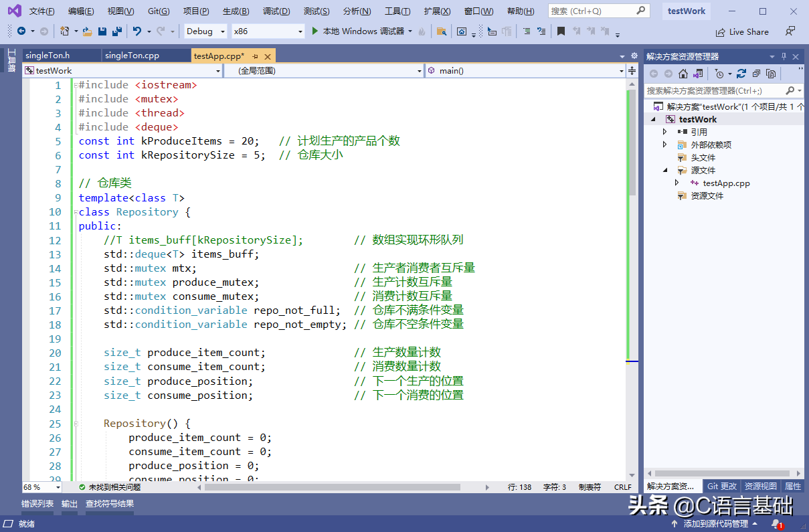This screenshot has width=809, height=532.
Task: Click the Save All icon
Action: (116, 31)
